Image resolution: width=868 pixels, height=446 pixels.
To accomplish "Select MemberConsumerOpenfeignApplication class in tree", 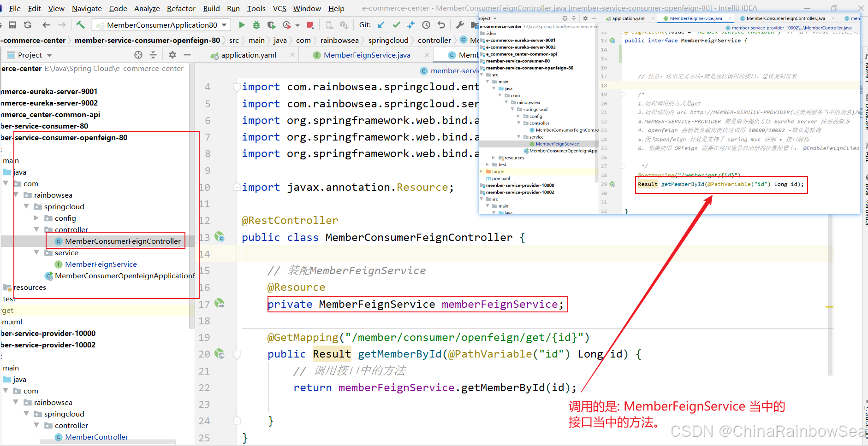I will 125,276.
